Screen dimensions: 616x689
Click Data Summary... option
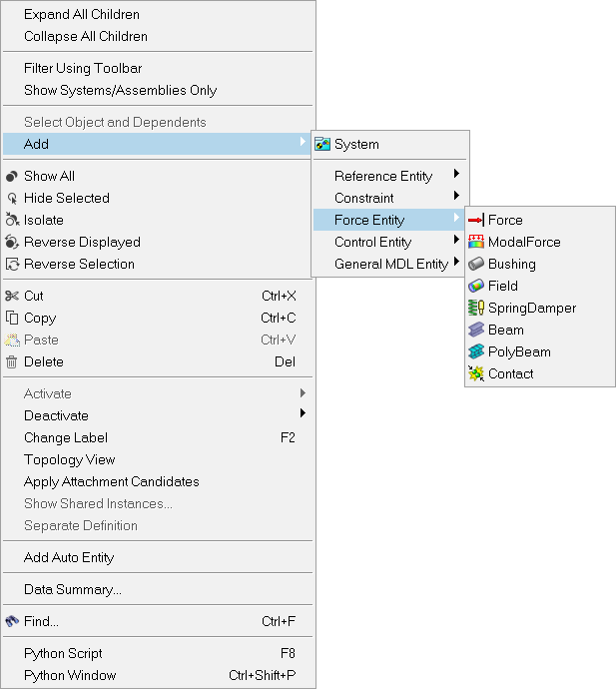[x=73, y=590]
